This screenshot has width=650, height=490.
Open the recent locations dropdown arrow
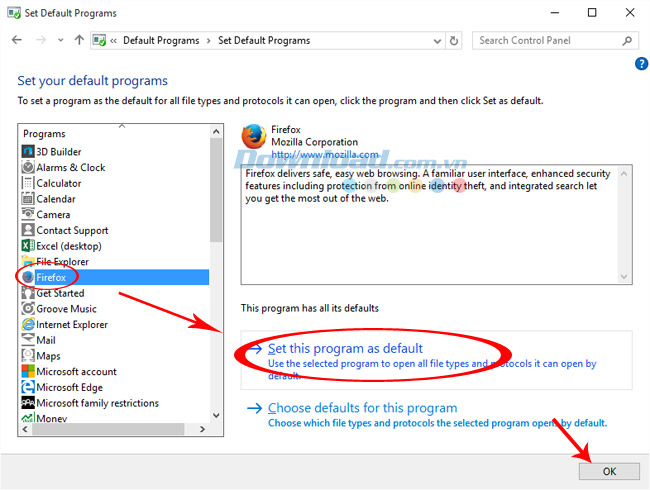click(61, 40)
